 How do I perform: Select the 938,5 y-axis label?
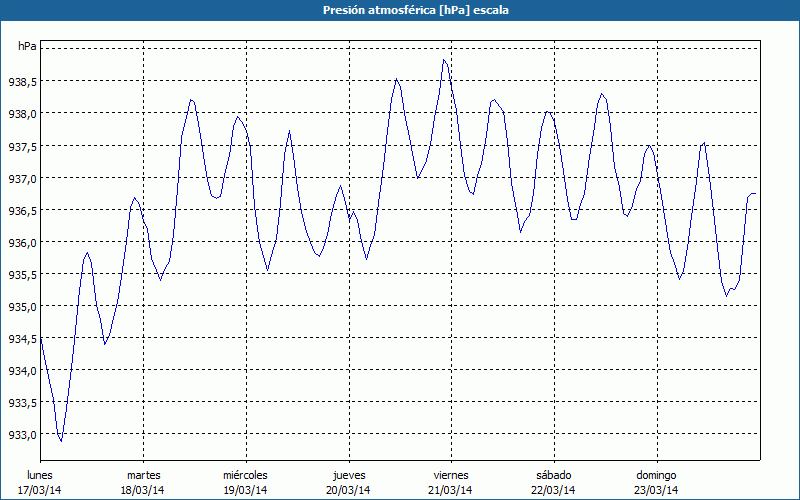(22, 81)
